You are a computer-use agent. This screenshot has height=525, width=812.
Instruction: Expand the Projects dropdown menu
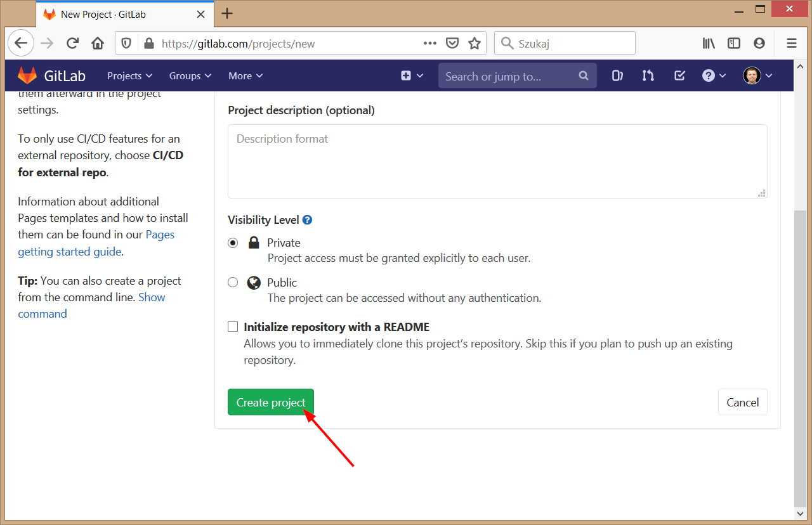coord(129,75)
